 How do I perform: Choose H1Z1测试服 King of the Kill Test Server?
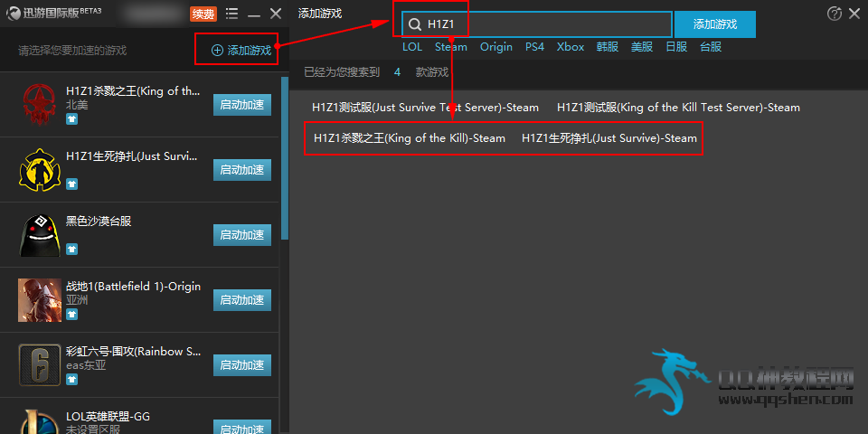(x=678, y=108)
